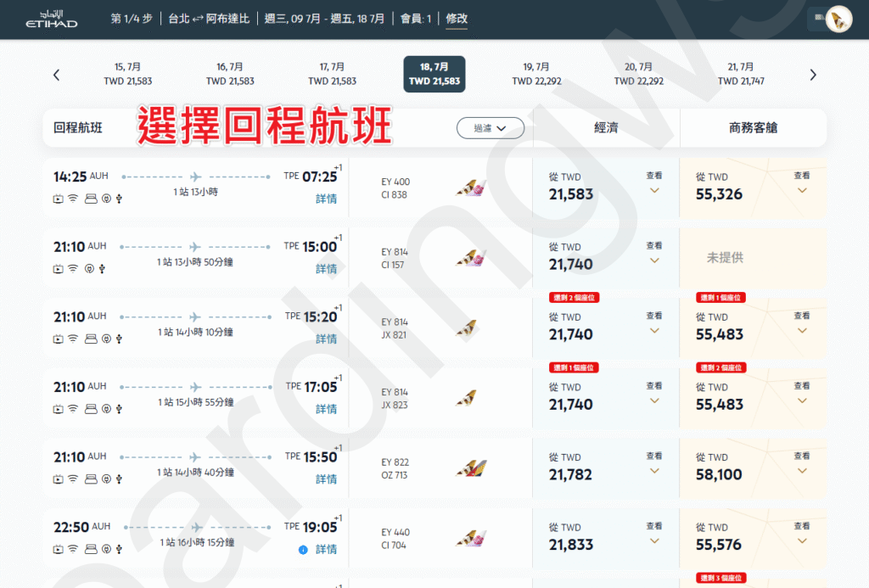This screenshot has width=869, height=588.
Task: Click '1 站 13小時' duration text
Action: pos(196,192)
